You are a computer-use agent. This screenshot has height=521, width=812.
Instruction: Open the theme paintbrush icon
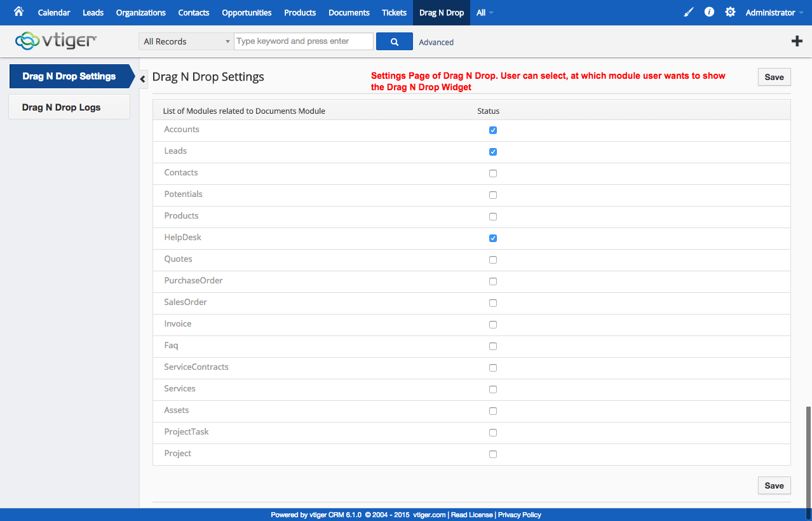(689, 12)
